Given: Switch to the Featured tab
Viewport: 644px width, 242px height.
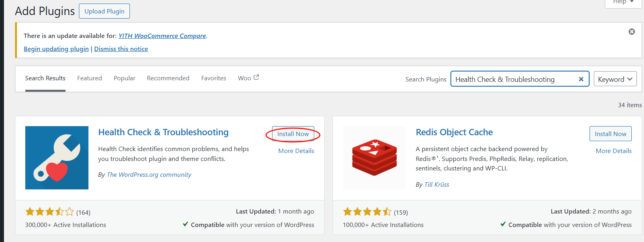Looking at the screenshot, I should (90, 78).
